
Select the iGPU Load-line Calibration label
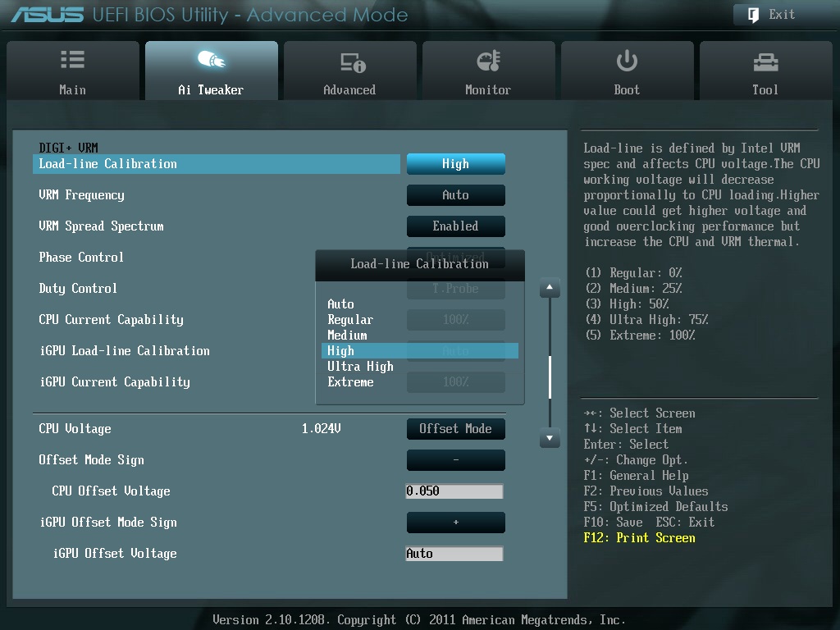[125, 350]
